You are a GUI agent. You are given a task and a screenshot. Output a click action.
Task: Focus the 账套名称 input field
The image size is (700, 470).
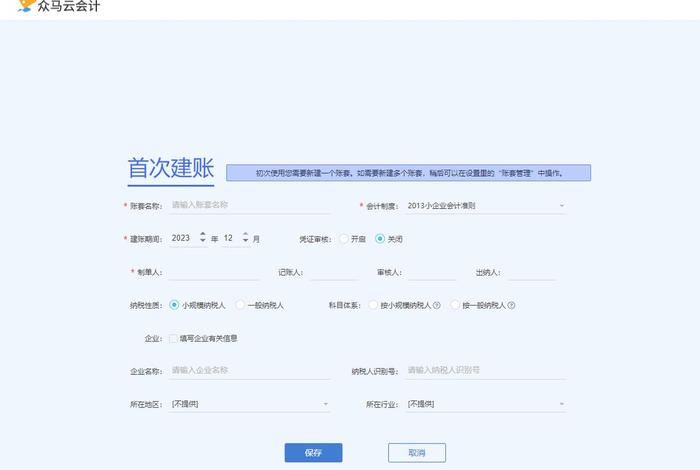pos(250,205)
